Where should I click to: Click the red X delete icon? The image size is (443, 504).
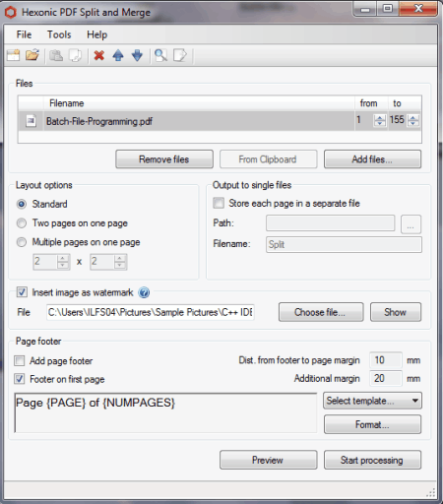(99, 55)
